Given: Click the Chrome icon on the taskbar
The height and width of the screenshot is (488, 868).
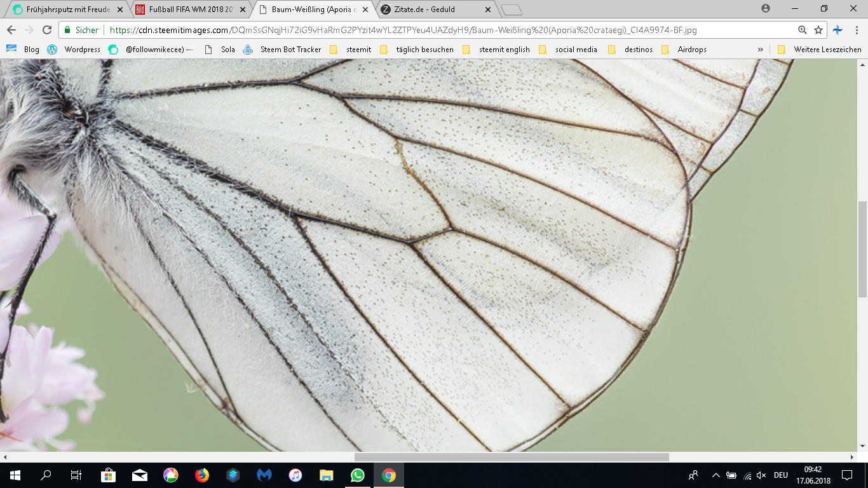Looking at the screenshot, I should pyautogui.click(x=388, y=475).
